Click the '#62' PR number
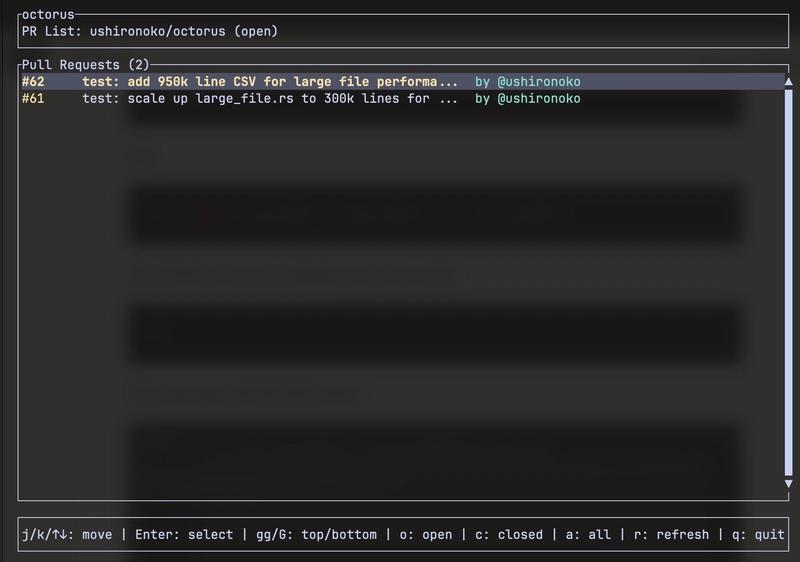 click(33, 82)
